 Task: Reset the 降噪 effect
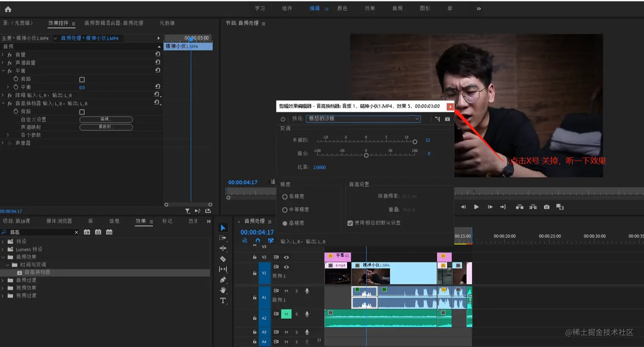157,95
